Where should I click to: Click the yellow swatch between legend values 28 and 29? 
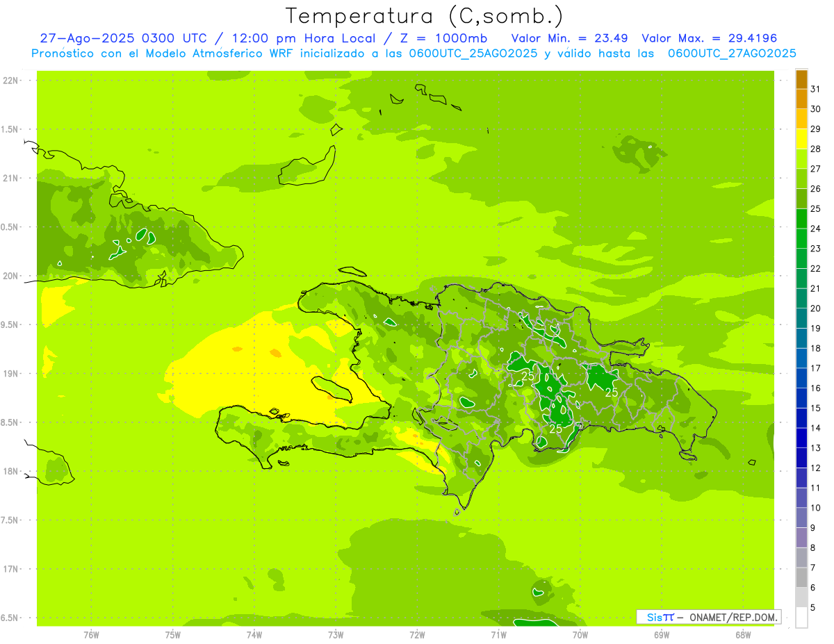(x=801, y=139)
